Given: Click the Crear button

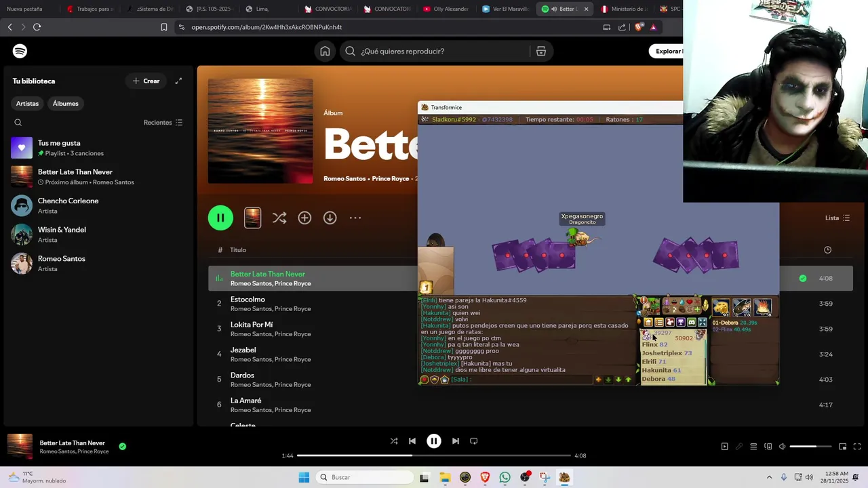Looking at the screenshot, I should tap(146, 81).
